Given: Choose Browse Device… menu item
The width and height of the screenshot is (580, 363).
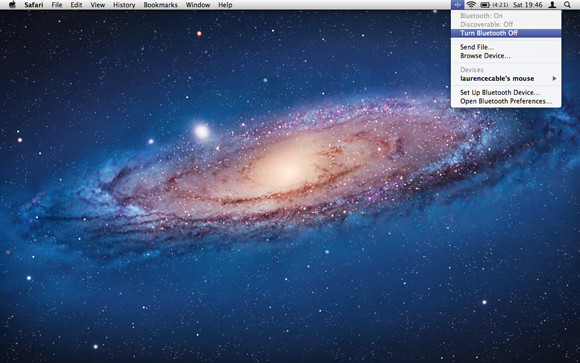Looking at the screenshot, I should tap(506, 56).
